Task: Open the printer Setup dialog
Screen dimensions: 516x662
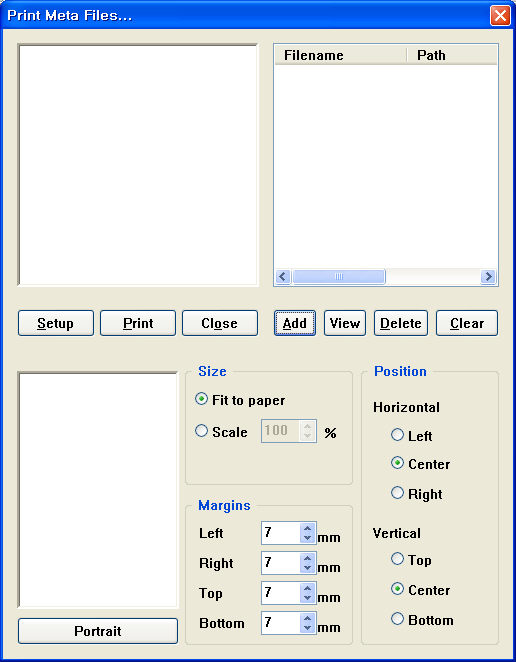Action: tap(56, 323)
